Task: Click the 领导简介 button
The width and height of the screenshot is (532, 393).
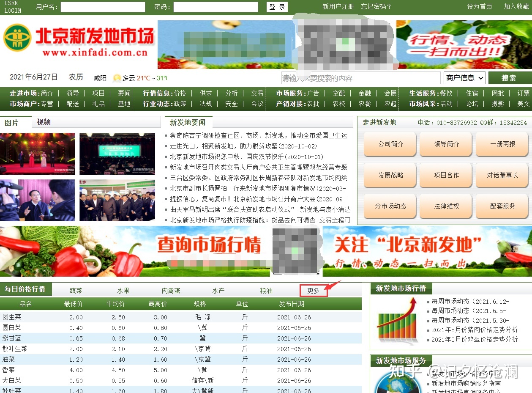Action: [446, 144]
